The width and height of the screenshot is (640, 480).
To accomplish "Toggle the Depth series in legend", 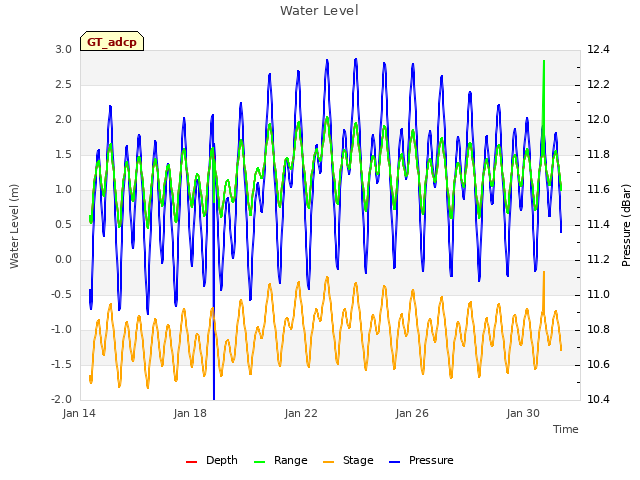I will [x=211, y=460].
